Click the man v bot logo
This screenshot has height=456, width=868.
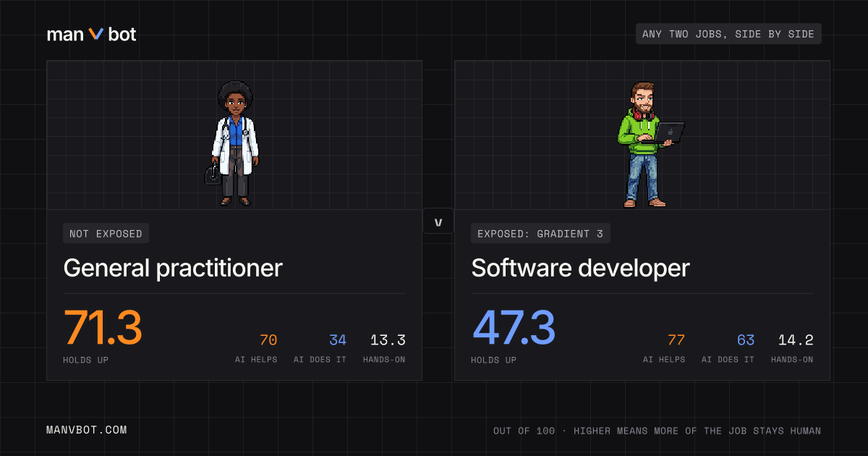point(91,34)
